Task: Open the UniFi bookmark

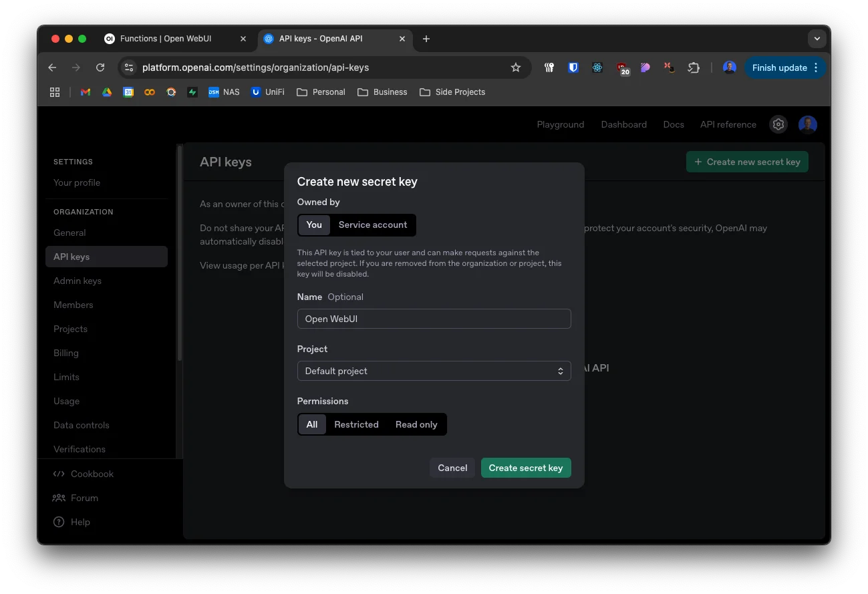Action: [x=267, y=92]
